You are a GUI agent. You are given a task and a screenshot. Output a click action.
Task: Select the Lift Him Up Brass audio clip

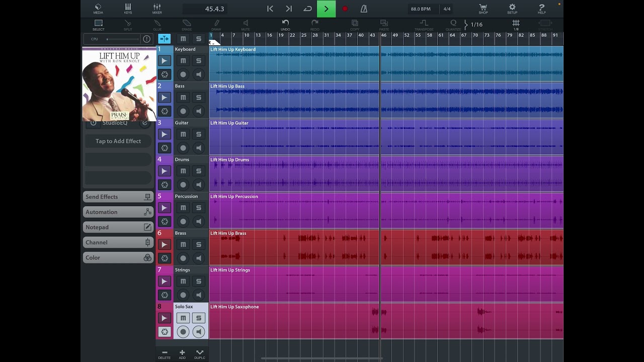coord(386,247)
